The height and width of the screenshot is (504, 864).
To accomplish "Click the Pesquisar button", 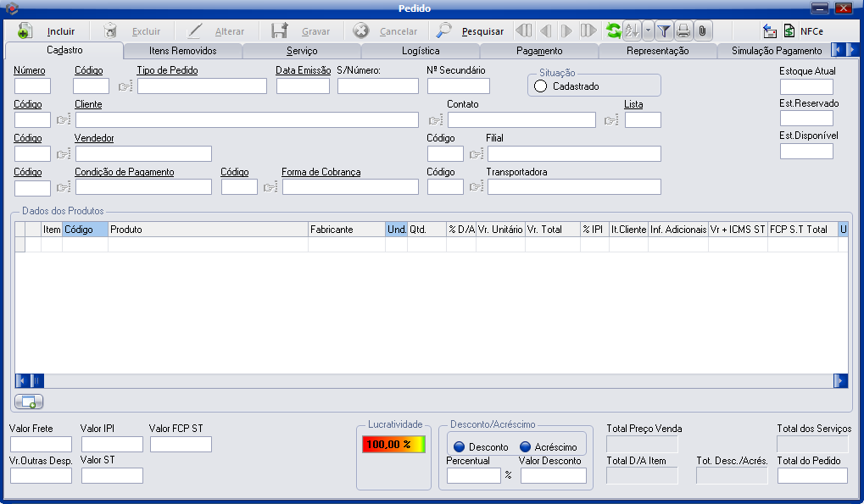I will (471, 31).
